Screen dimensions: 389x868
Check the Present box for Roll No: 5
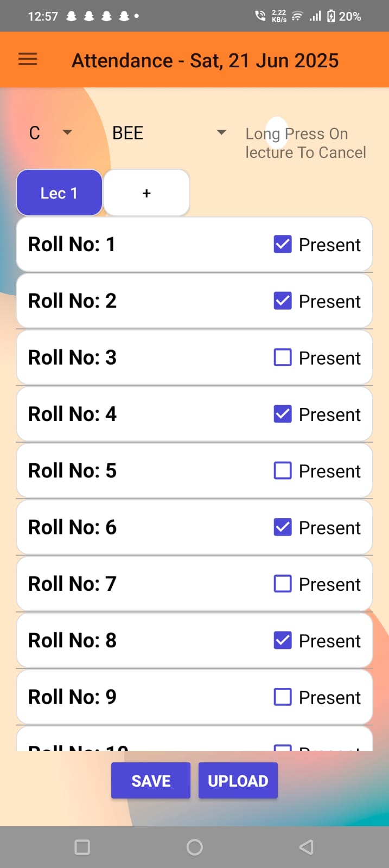tap(283, 470)
